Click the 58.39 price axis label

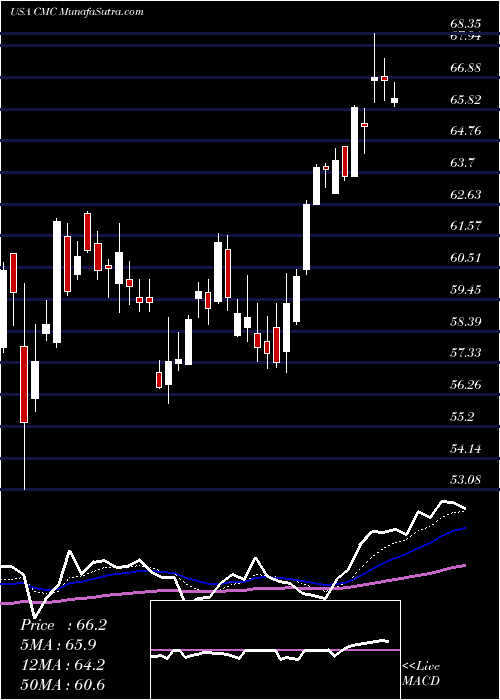point(466,321)
